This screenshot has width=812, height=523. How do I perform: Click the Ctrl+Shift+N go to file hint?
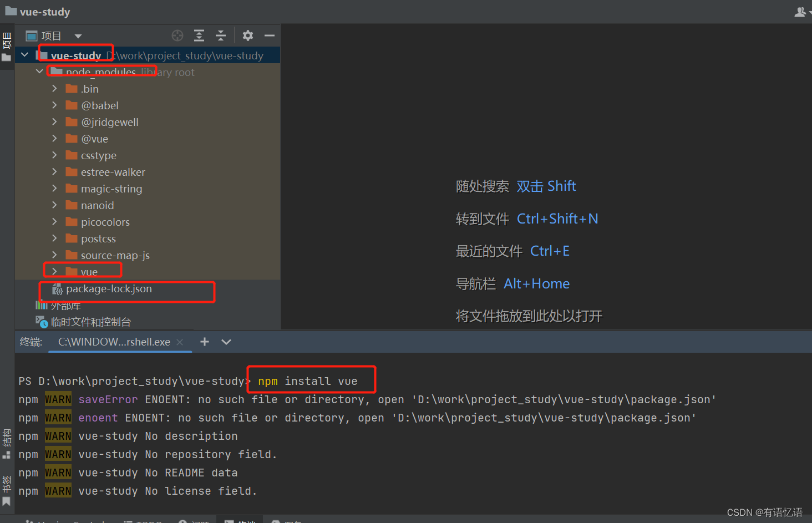click(x=557, y=219)
